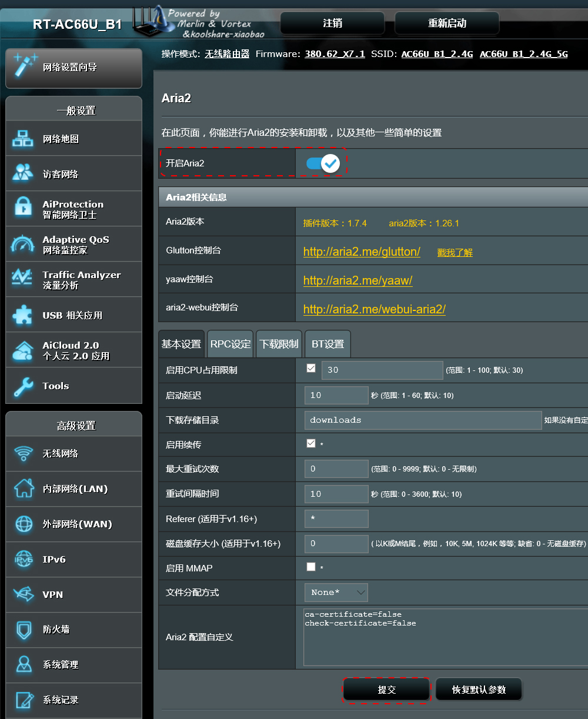Click the 网络设置向导 sidebar button
Image resolution: width=588 pixels, height=719 pixels.
point(74,69)
